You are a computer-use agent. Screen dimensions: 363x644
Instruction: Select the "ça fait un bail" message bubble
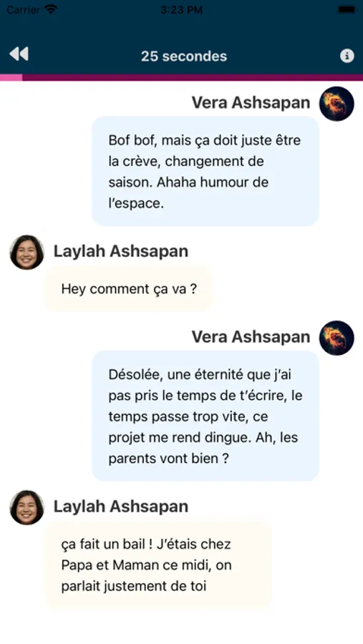tap(159, 565)
